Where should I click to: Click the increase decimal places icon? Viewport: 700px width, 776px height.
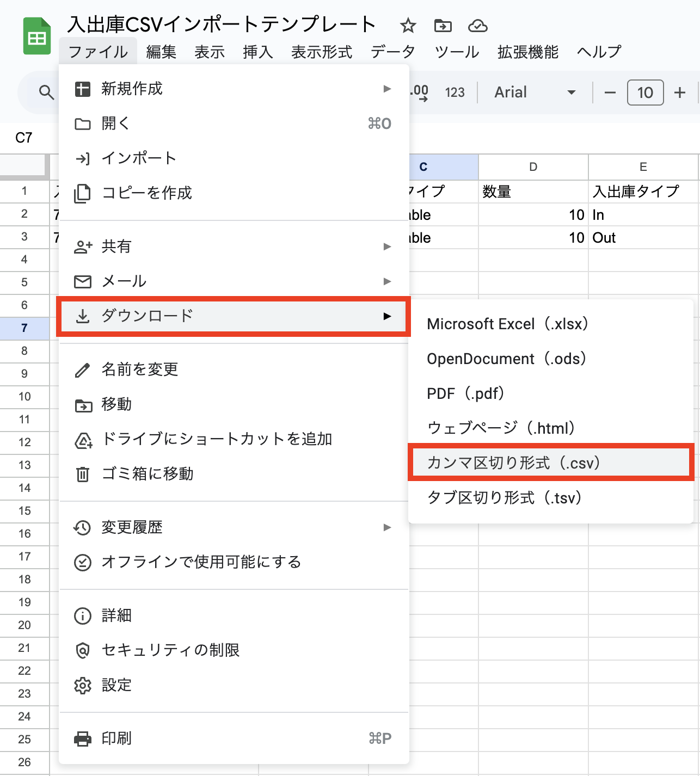click(x=420, y=93)
